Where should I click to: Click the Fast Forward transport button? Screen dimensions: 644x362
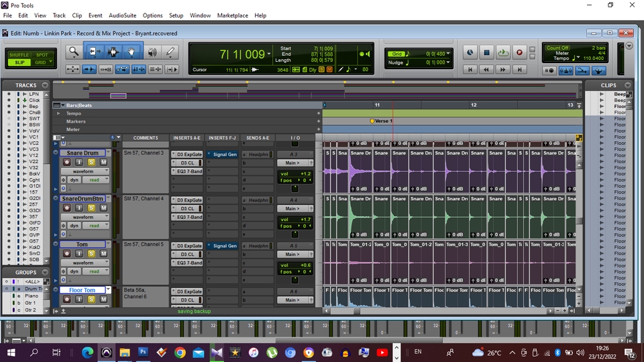click(x=503, y=70)
